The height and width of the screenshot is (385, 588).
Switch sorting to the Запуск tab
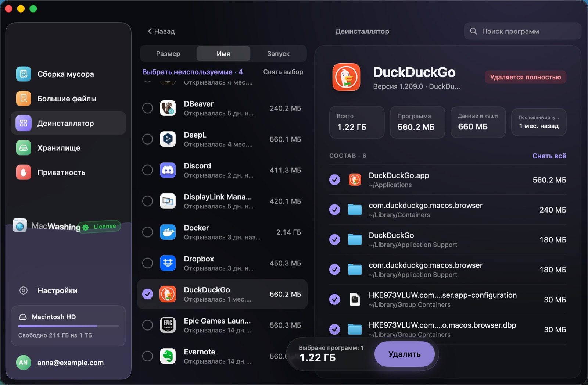[x=278, y=54]
